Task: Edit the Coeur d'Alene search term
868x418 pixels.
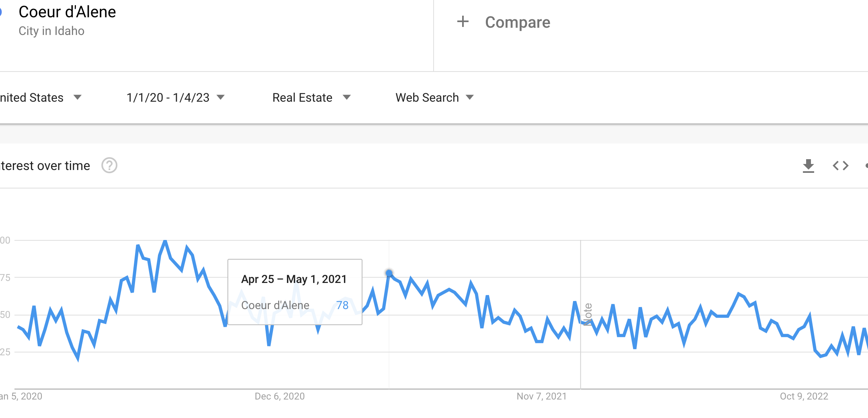Action: tap(67, 12)
